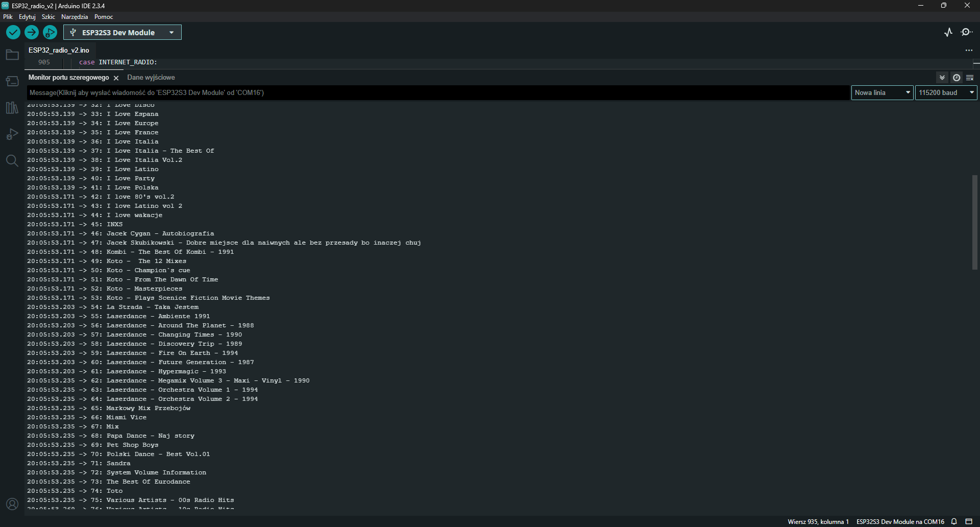Click the line '75: Various Artists - 00s Radio Hits'
Image resolution: width=980 pixels, height=527 pixels.
point(131,500)
